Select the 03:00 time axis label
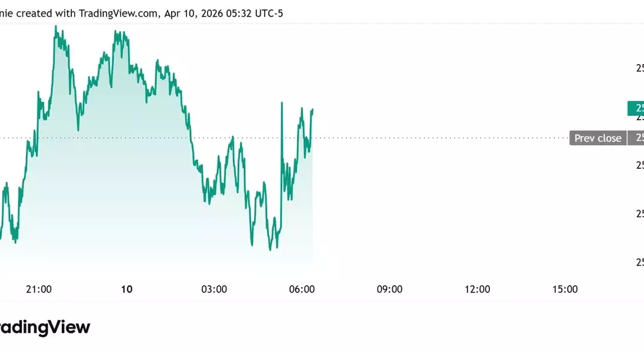The image size is (644, 353). [214, 289]
